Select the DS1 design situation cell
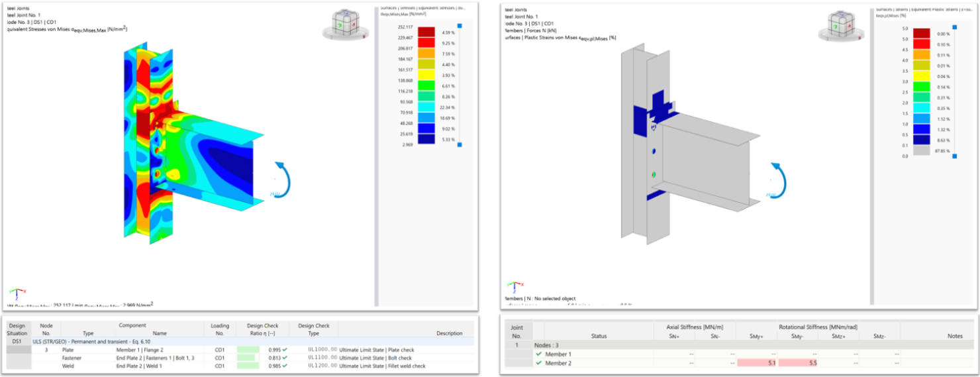The width and height of the screenshot is (980, 377). 17,341
